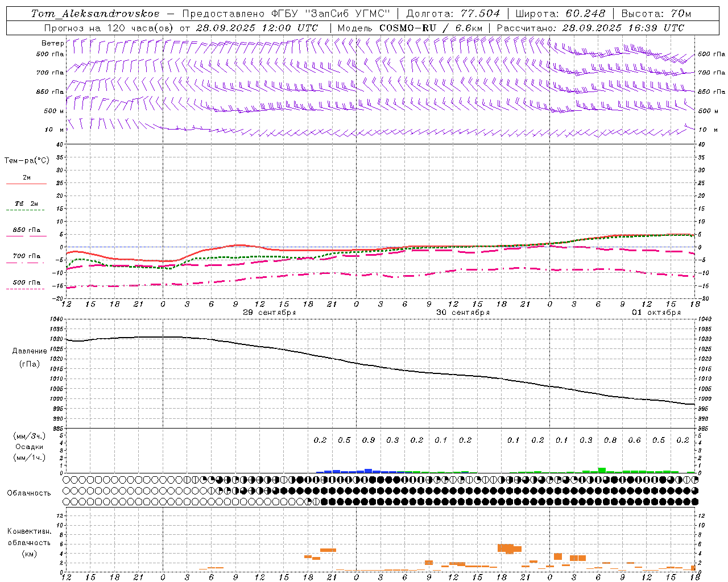Click the tallest green precipitation bar
Image resolution: width=728 pixels, height=582 pixels.
coord(602,470)
